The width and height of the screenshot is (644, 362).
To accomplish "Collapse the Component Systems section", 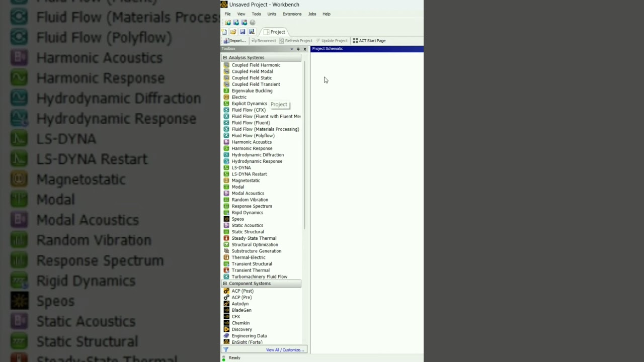I will click(225, 284).
